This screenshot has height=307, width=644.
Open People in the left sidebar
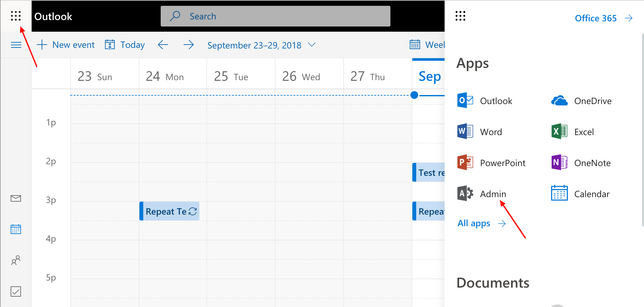[x=15, y=260]
